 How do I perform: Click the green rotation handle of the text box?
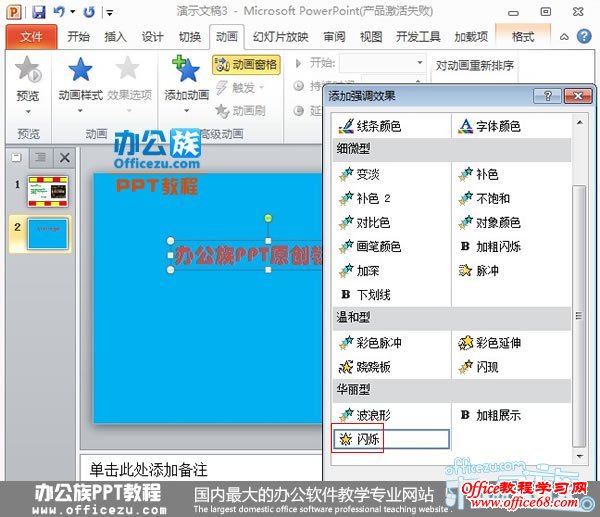(268, 218)
